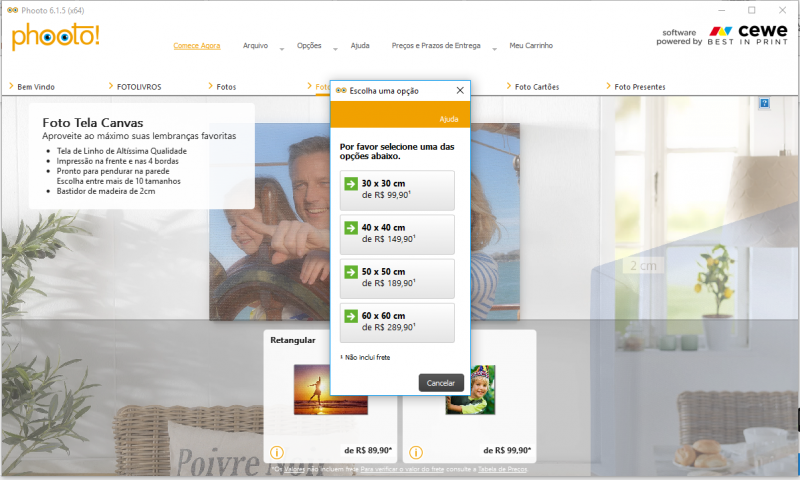The image size is (800, 480).
Task: Click the Phooto logo
Action: [x=56, y=37]
